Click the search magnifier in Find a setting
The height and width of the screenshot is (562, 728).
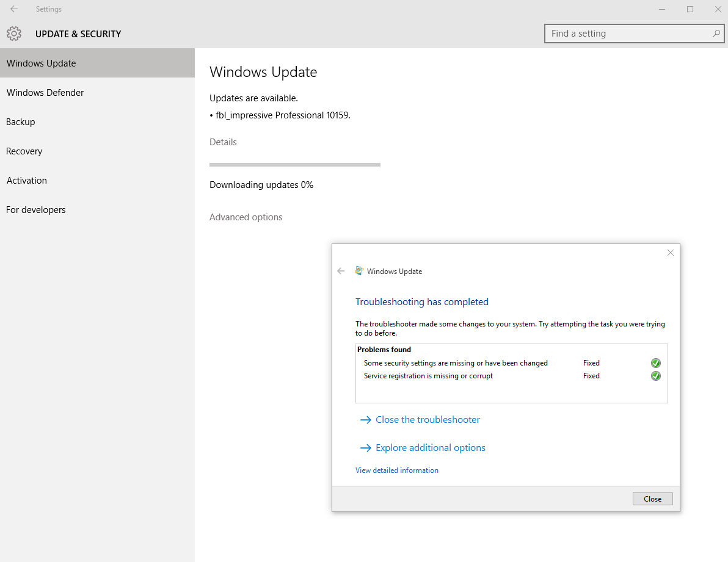point(716,34)
